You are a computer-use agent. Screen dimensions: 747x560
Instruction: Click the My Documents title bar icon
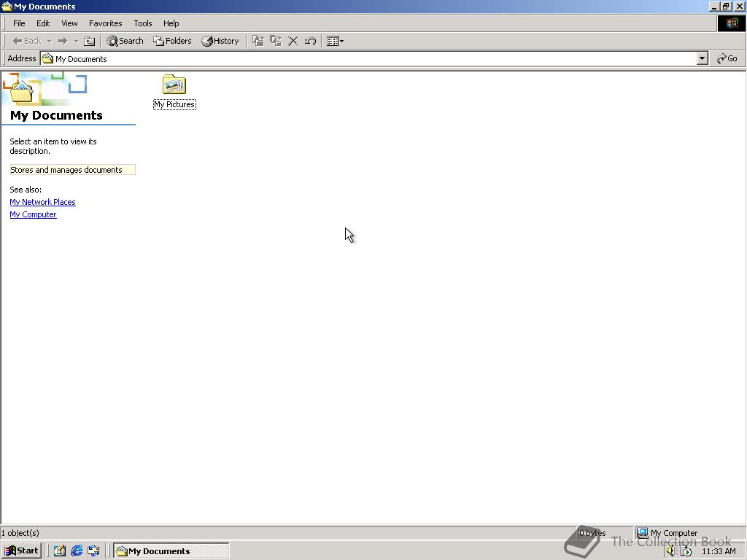[x=7, y=6]
